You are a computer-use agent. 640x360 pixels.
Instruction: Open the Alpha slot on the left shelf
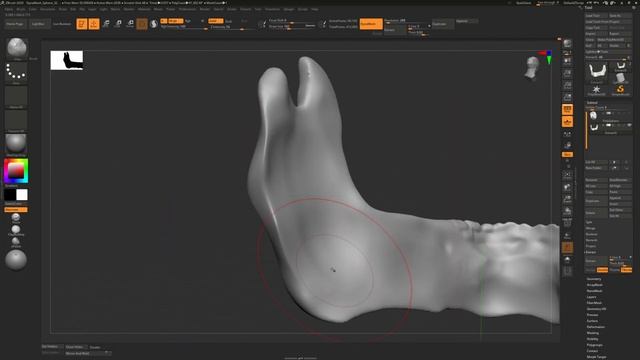(x=16, y=97)
